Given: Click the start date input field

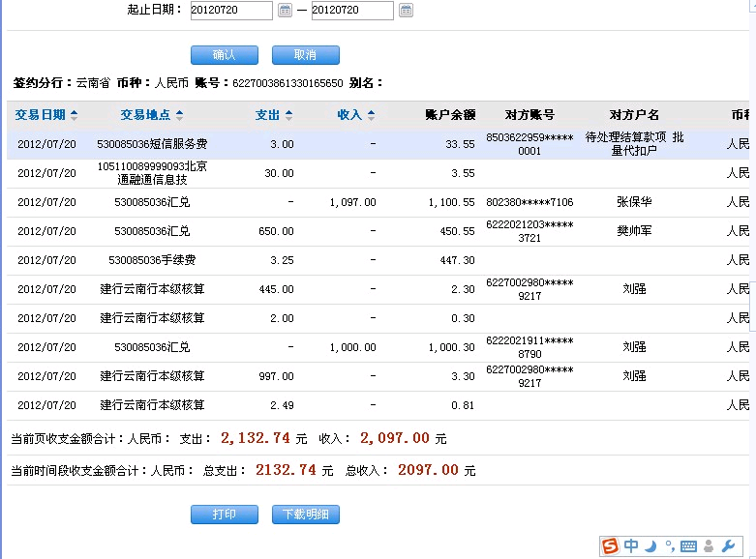Looking at the screenshot, I should coord(231,11).
